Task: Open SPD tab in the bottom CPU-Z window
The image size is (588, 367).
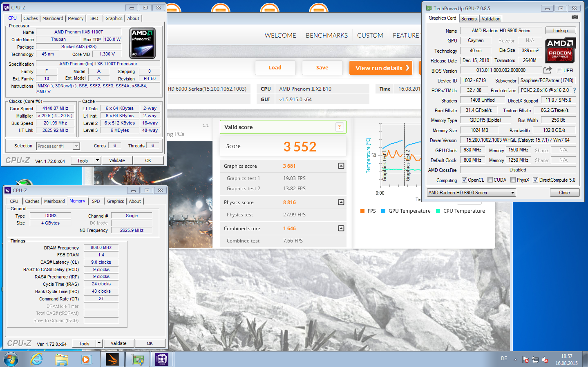Action: point(96,201)
